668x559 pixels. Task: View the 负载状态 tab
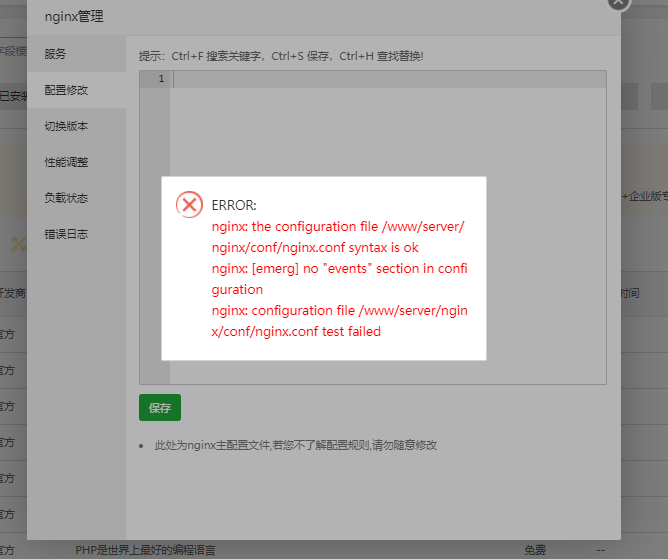click(77, 198)
